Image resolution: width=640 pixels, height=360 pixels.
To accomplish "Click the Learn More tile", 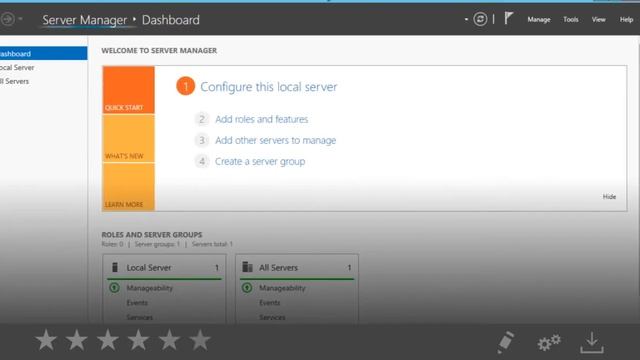I will pos(129,187).
